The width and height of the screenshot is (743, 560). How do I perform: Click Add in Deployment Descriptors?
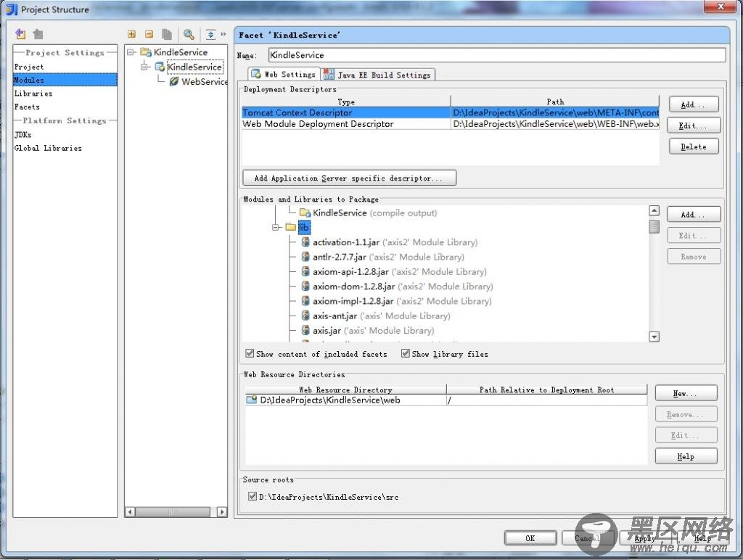[x=694, y=104]
